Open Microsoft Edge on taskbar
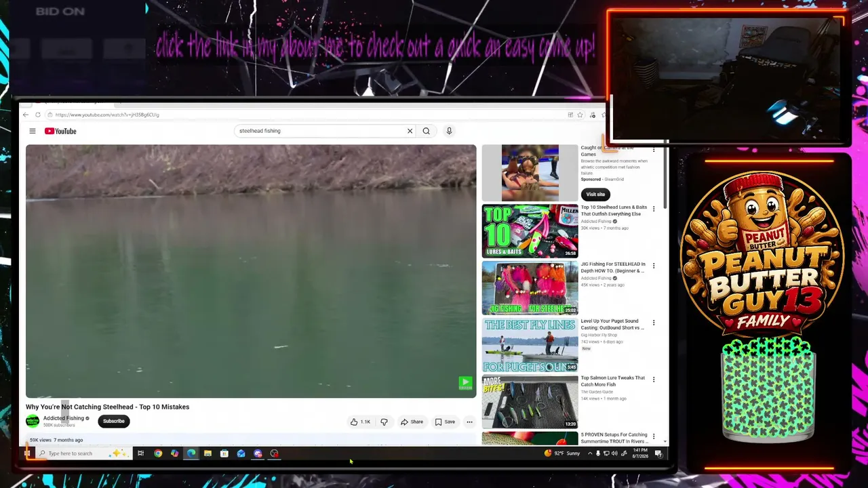Screen dimensions: 868x488 coord(191,453)
